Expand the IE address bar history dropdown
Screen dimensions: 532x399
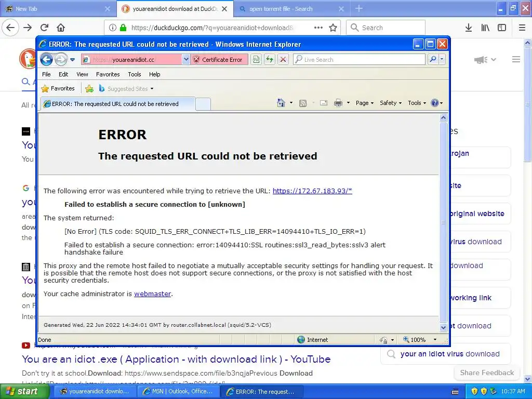pyautogui.click(x=186, y=60)
